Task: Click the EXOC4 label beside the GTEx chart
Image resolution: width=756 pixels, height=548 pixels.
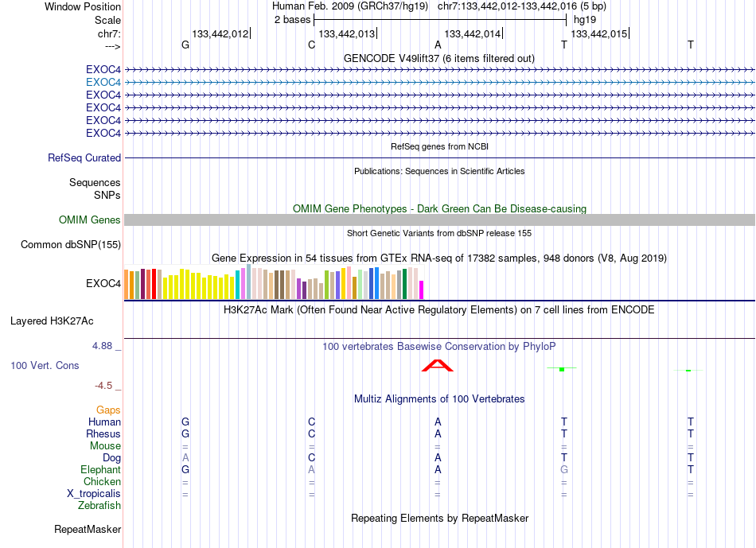Action: 103,283
